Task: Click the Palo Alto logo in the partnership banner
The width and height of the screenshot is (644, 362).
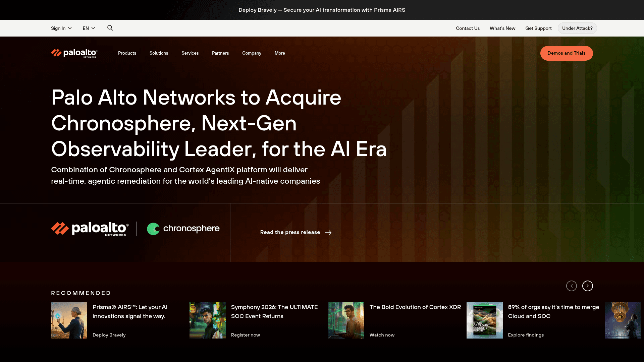Action: pos(89,229)
